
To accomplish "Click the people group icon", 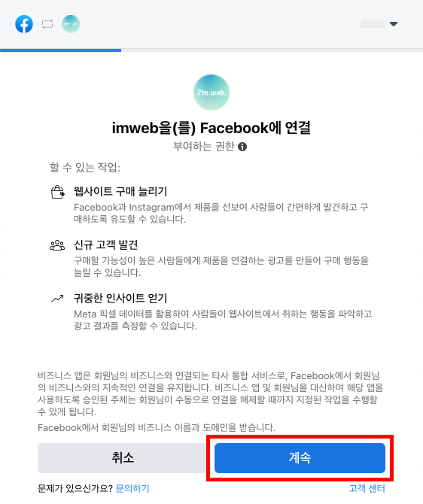I will point(57,245).
